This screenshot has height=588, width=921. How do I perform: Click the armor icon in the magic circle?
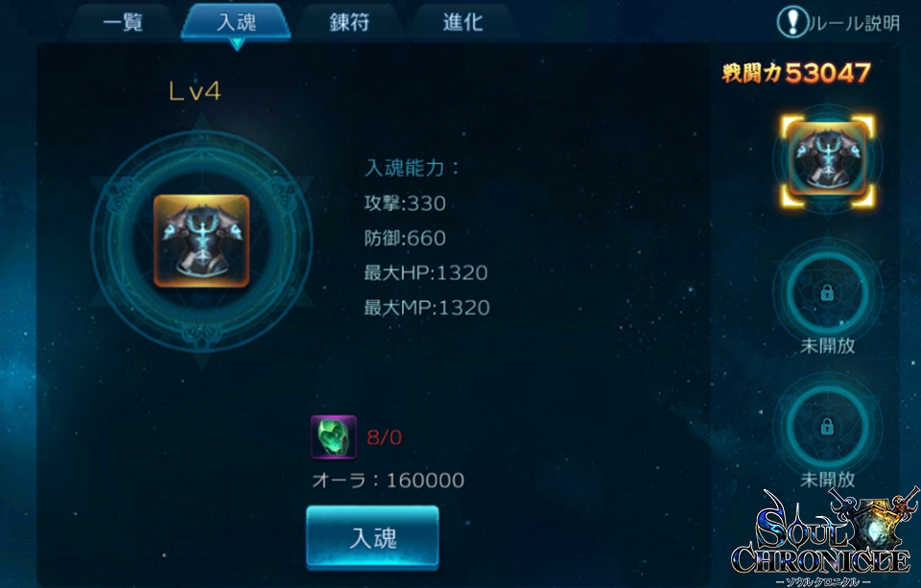coord(201,241)
